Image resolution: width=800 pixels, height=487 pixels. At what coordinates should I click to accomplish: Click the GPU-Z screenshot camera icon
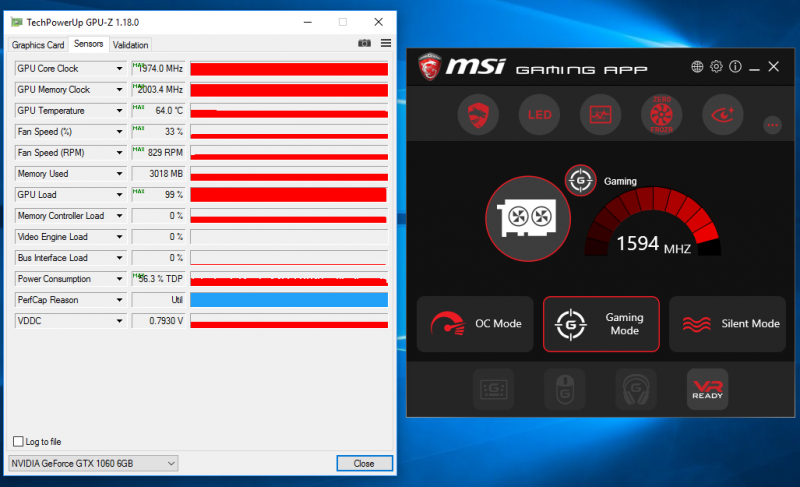(x=364, y=43)
